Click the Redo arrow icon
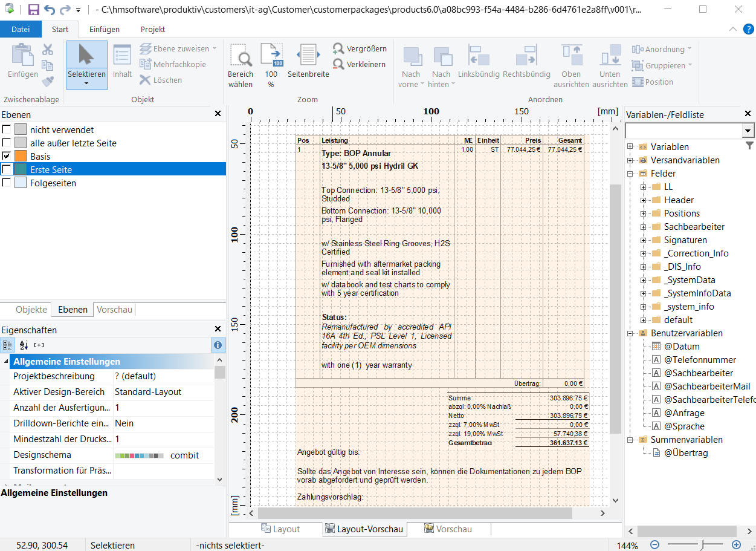The height and width of the screenshot is (551, 756). point(65,10)
